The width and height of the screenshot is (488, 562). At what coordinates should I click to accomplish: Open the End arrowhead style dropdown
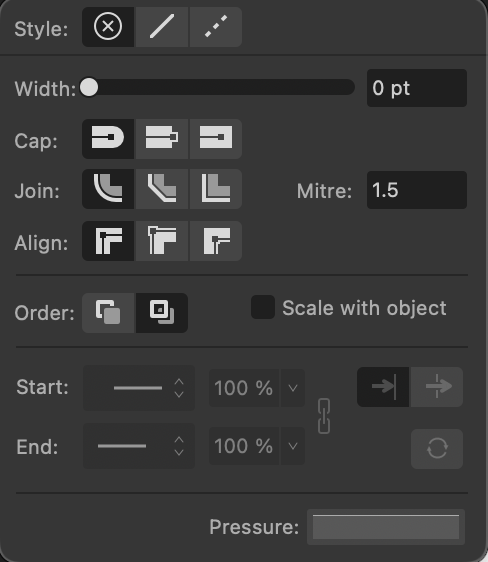coord(139,446)
